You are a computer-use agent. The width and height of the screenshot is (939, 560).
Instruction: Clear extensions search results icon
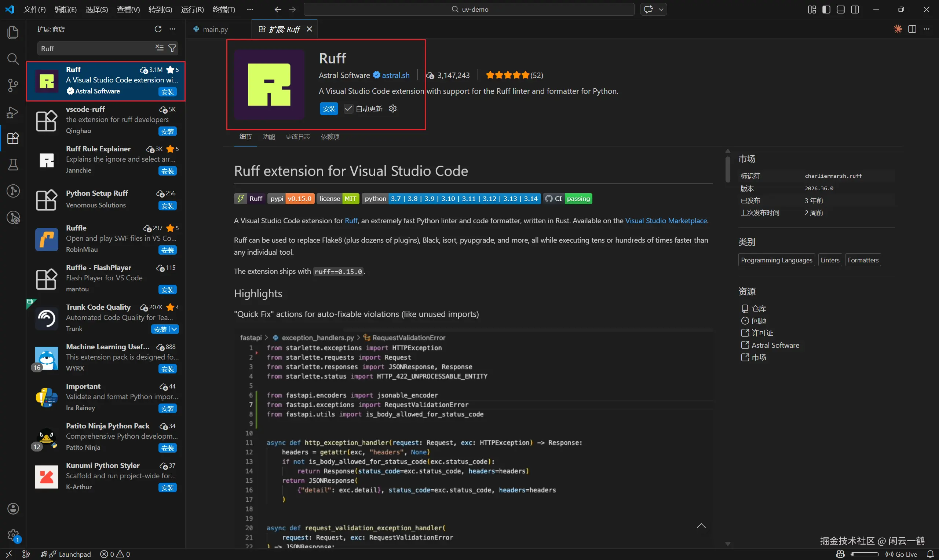(160, 48)
